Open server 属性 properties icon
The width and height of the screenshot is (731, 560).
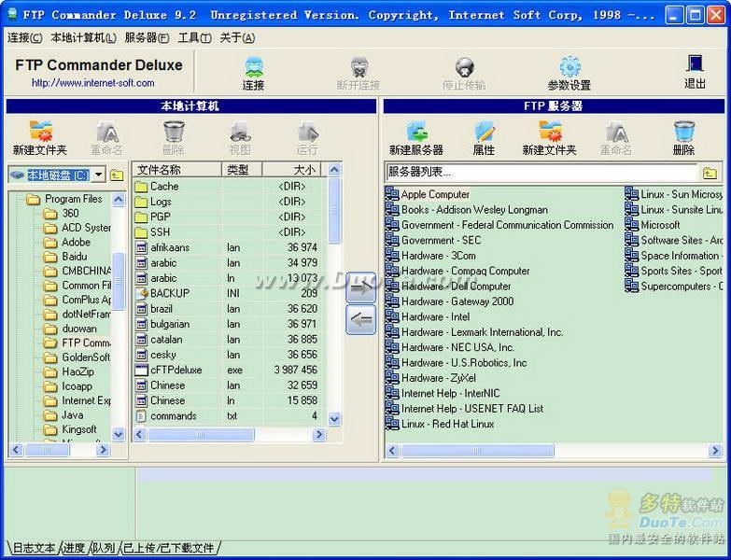[484, 138]
